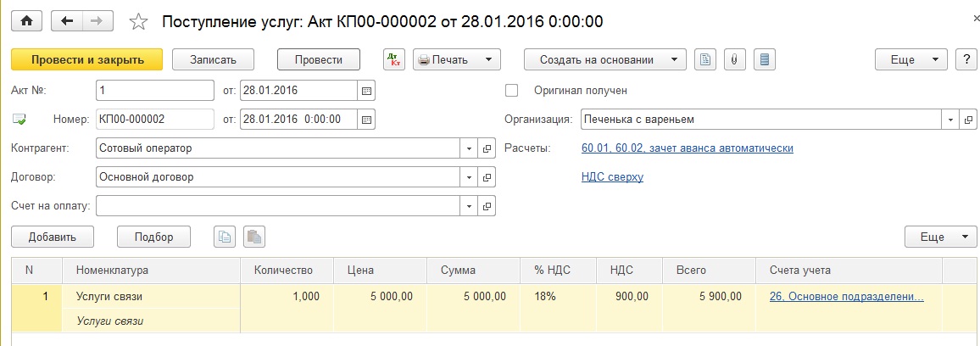Click the back navigation arrow

click(68, 20)
